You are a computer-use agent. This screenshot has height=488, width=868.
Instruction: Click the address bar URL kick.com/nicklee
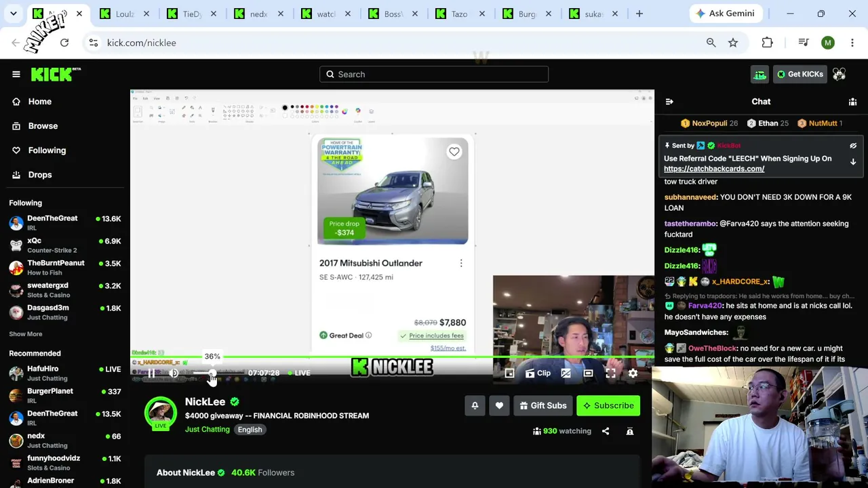(141, 43)
